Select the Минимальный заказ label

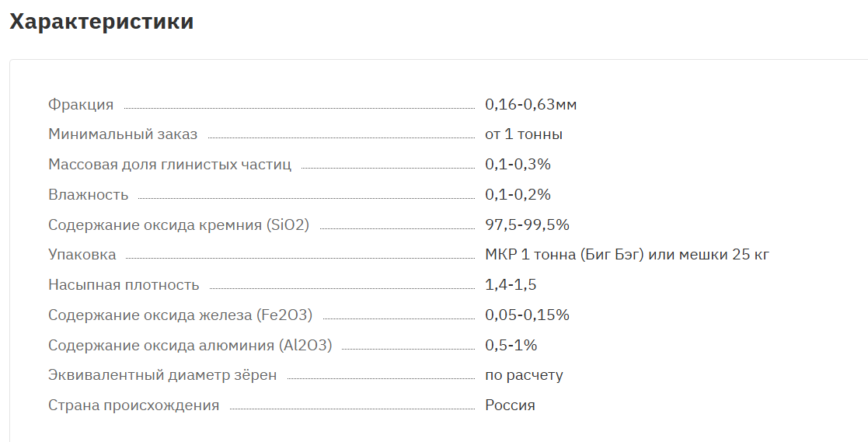click(123, 134)
